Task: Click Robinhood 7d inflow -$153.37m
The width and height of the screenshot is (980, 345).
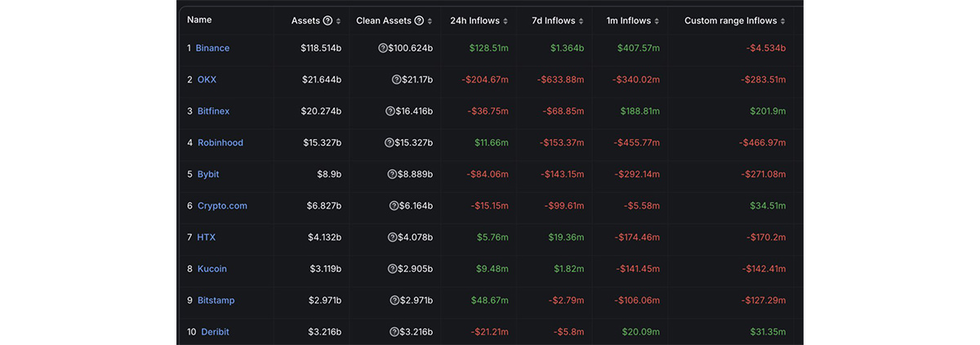Action: click(562, 142)
